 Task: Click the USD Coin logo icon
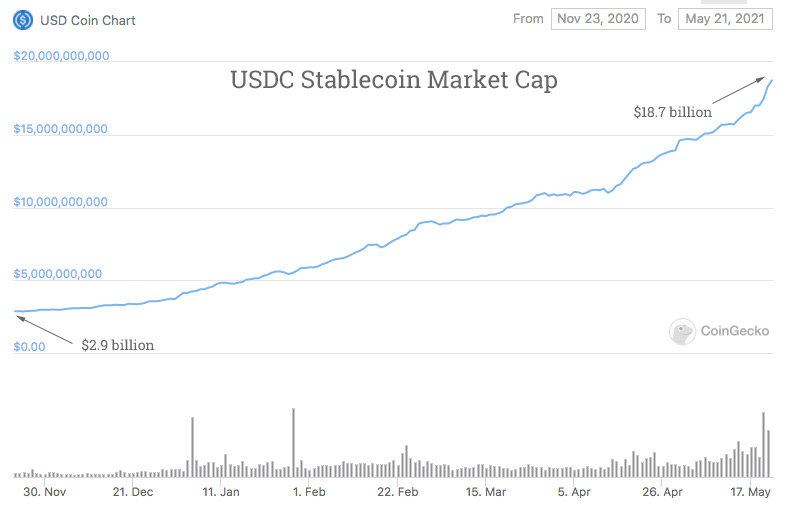coord(22,19)
